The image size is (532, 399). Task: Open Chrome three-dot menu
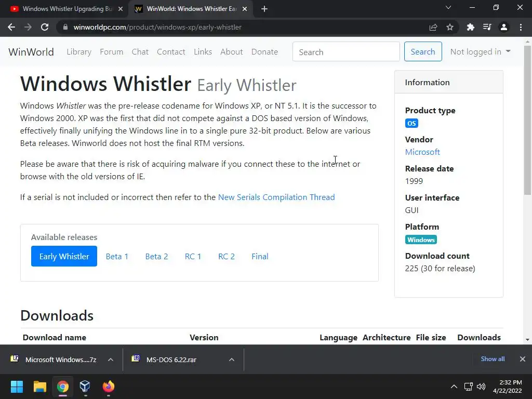521,27
